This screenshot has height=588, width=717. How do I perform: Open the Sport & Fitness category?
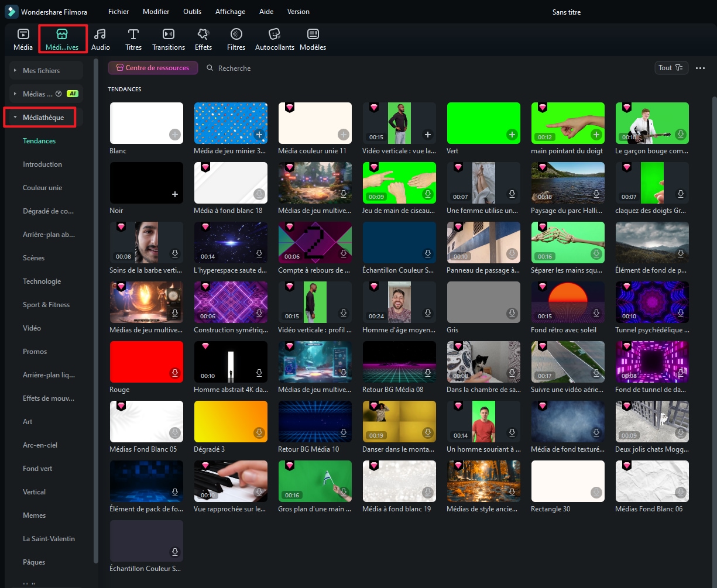click(46, 305)
